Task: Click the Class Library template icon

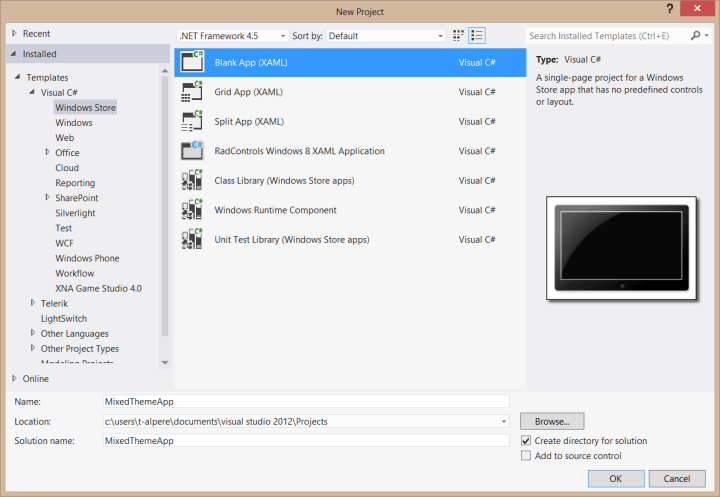Action: [x=191, y=181]
